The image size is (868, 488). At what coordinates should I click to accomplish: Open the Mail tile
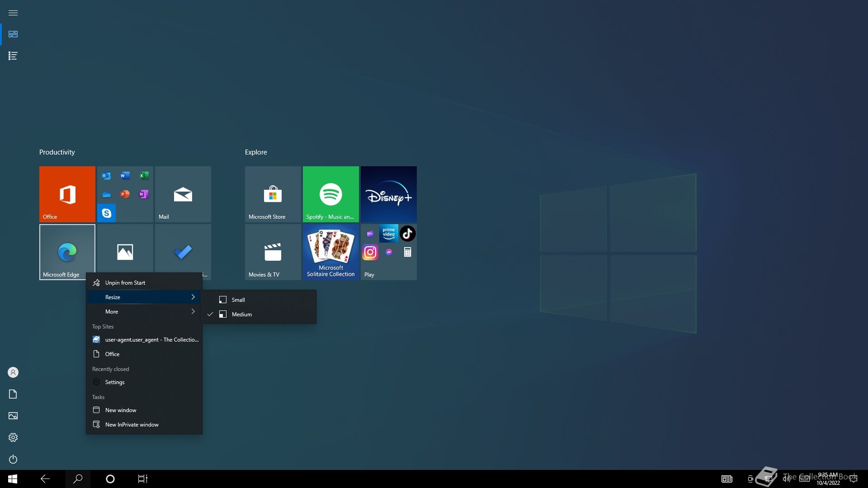point(183,194)
